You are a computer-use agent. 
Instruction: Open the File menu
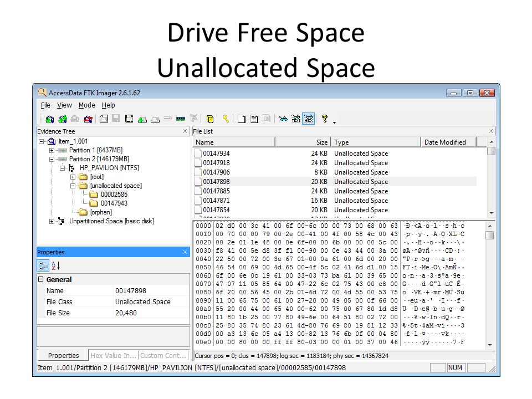45,105
